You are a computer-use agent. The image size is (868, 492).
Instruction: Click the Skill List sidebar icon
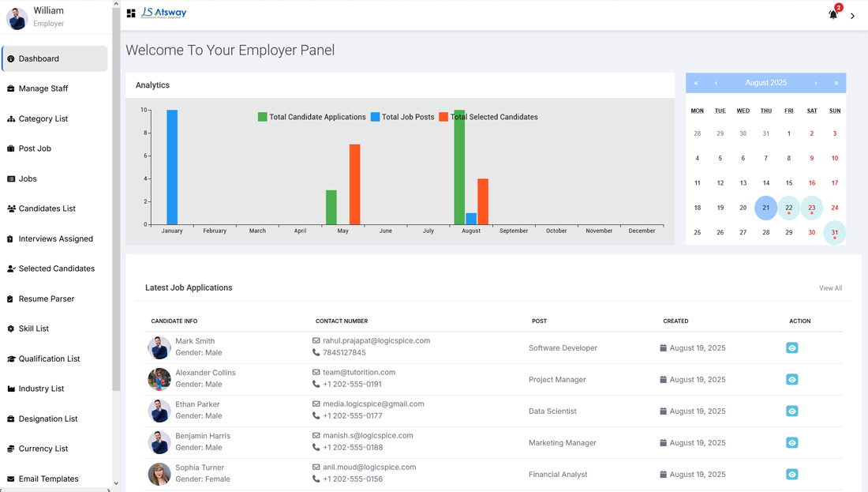(10, 329)
